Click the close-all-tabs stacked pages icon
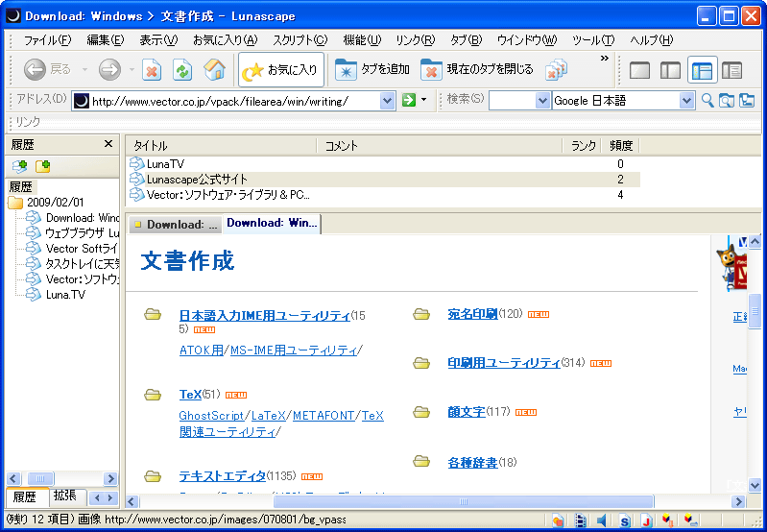This screenshot has width=767, height=532. (556, 70)
